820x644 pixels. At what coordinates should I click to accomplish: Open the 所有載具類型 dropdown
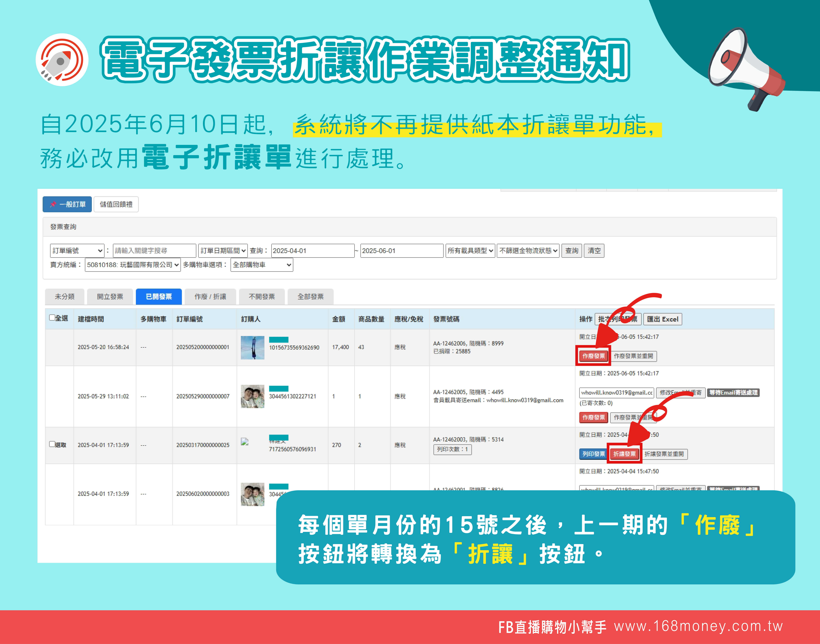(x=470, y=250)
